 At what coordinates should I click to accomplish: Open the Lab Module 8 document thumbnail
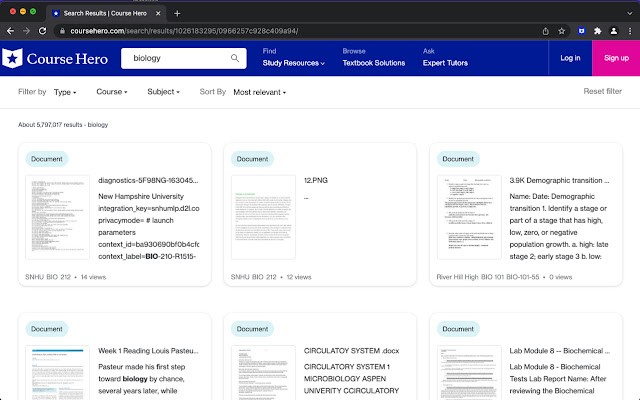[469, 372]
